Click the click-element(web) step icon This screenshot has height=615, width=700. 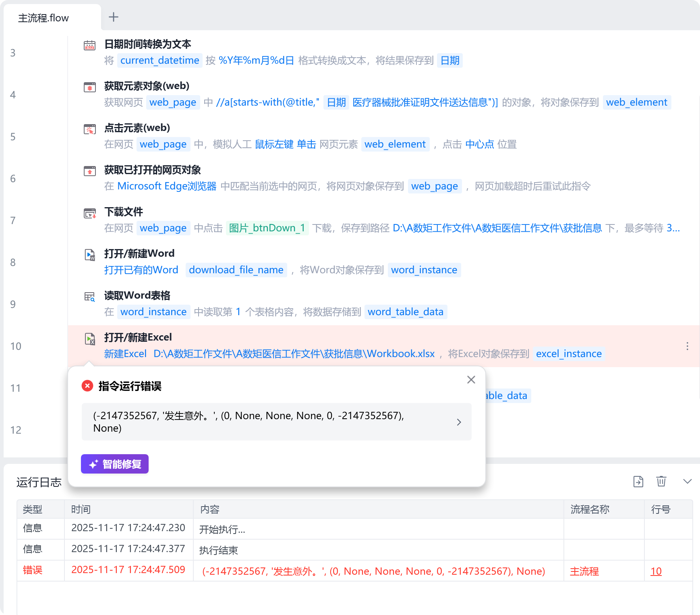click(x=89, y=129)
